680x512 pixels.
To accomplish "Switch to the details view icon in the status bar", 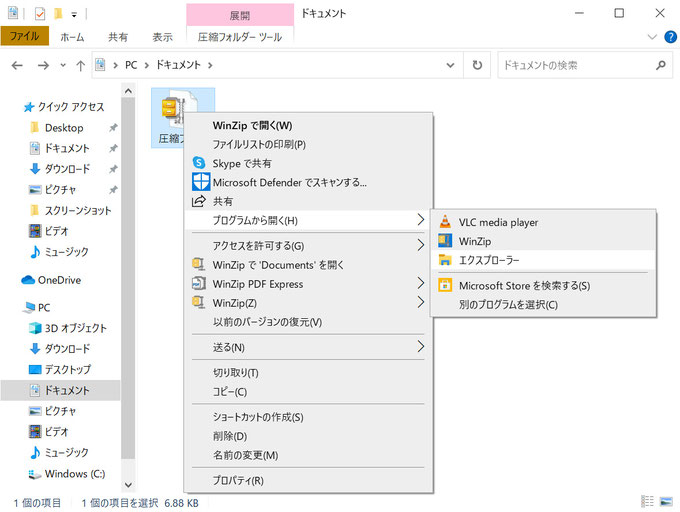I will pyautogui.click(x=647, y=502).
